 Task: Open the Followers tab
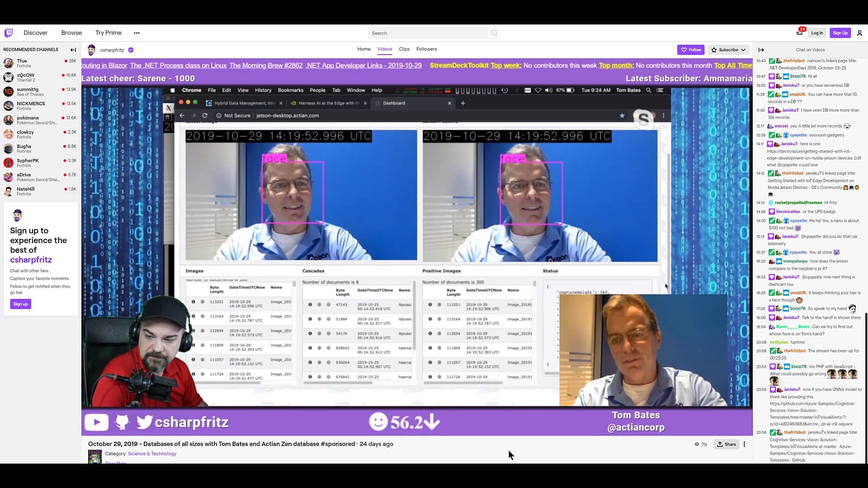[x=427, y=49]
